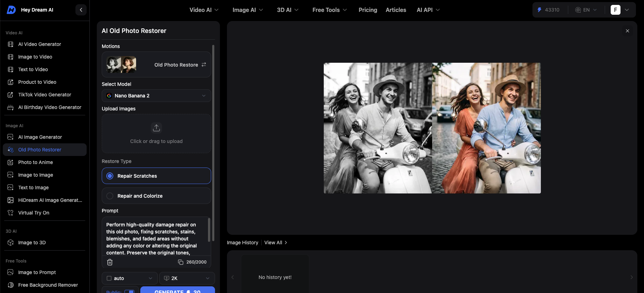Screen dimensions: 644x293
Task: Select the Repair and Colorize radio option
Action: [156, 196]
